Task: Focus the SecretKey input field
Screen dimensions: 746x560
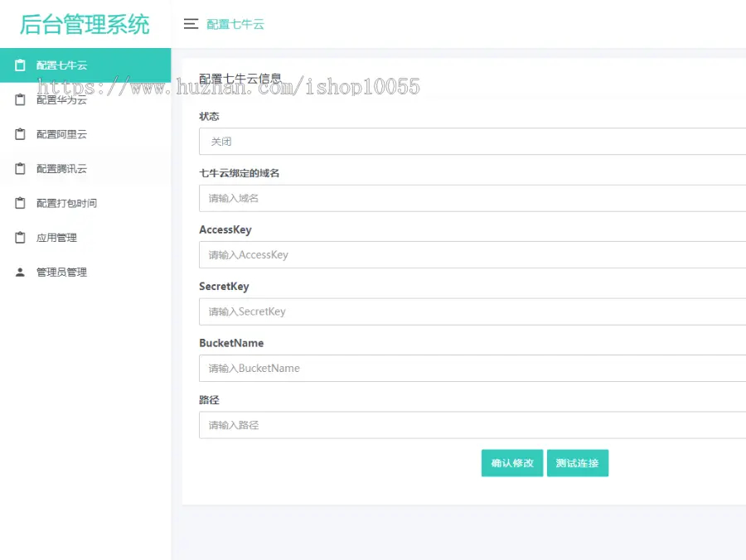Action: point(472,311)
